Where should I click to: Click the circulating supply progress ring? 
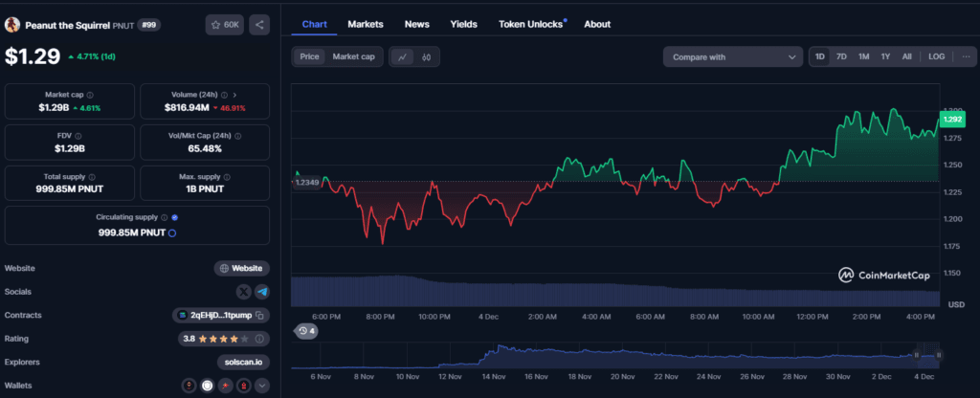(172, 232)
